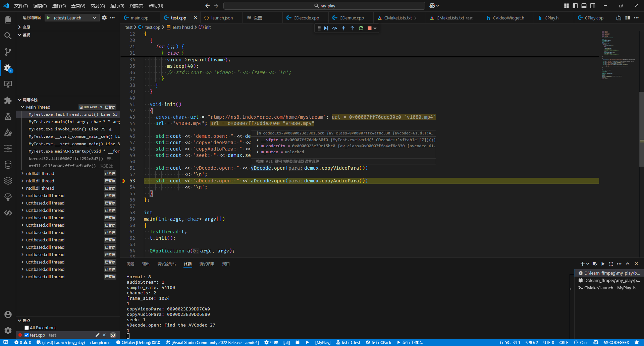Screen dimensions: 644x346
Task: Toggle the line 53 breakpoint dot
Action: pyautogui.click(x=123, y=181)
